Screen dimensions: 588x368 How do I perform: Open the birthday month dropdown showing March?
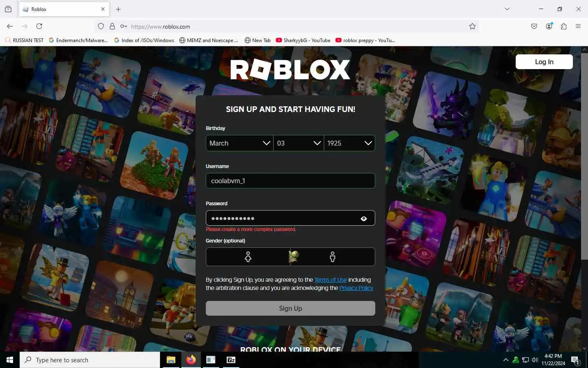click(240, 143)
